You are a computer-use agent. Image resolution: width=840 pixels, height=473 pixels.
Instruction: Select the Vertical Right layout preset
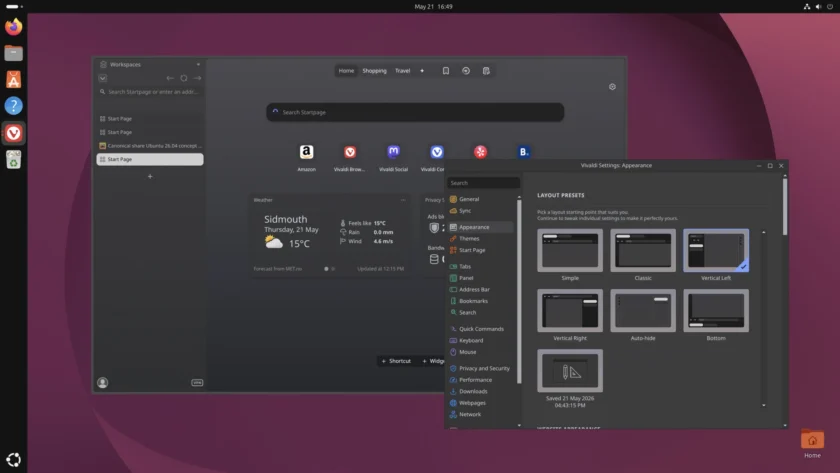click(570, 310)
